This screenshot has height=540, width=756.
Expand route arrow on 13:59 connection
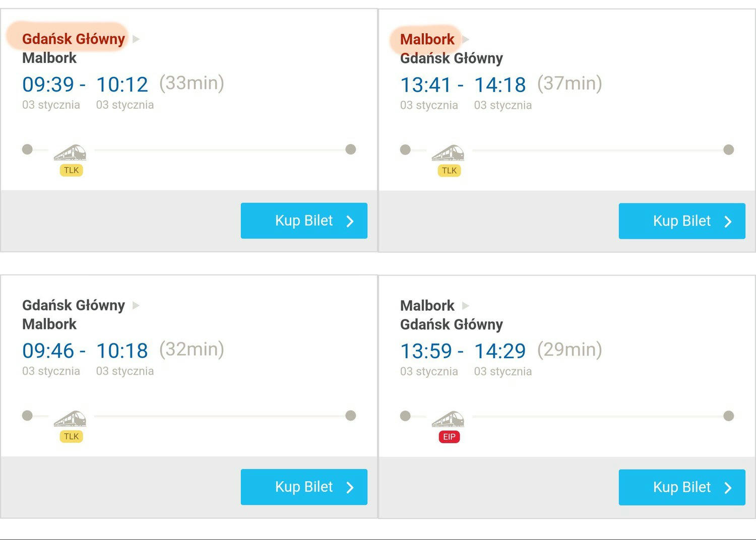point(466,306)
